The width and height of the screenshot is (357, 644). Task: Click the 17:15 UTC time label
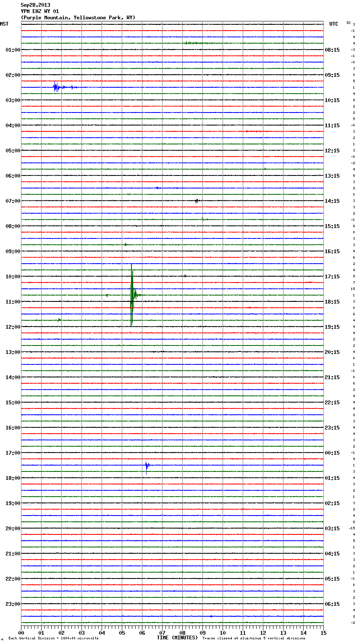(x=332, y=277)
